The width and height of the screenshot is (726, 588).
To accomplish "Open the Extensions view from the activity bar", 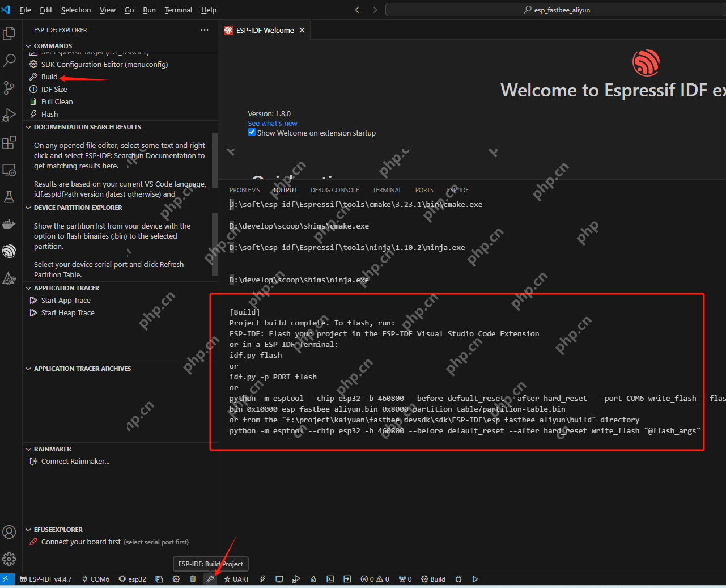I will pyautogui.click(x=9, y=142).
